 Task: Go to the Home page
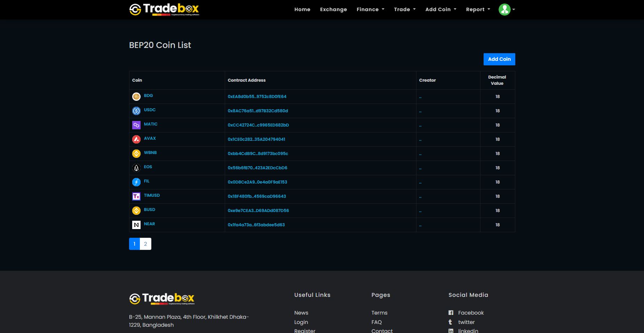[x=302, y=9]
